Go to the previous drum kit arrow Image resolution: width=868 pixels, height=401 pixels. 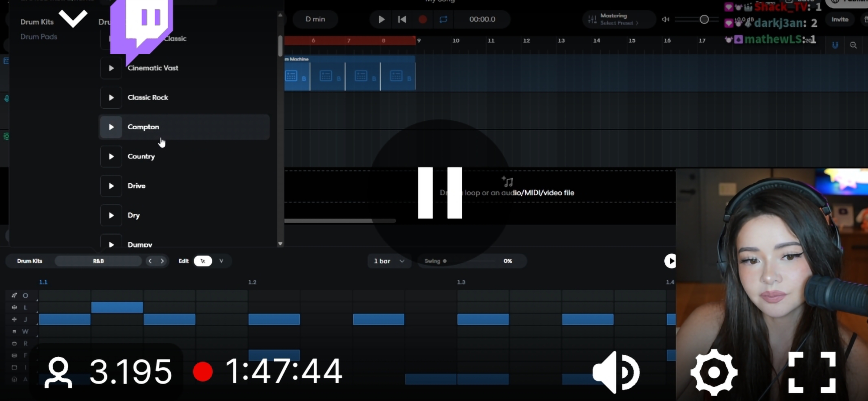[150, 261]
